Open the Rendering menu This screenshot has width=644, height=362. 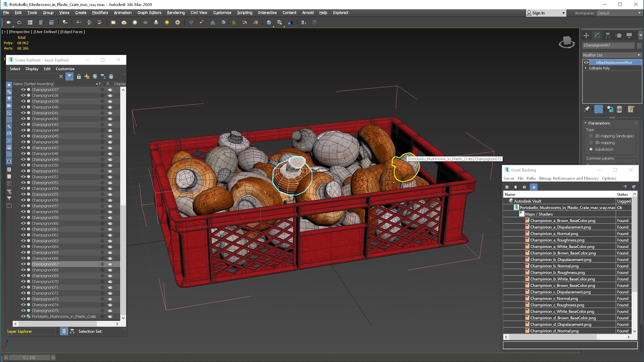176,13
